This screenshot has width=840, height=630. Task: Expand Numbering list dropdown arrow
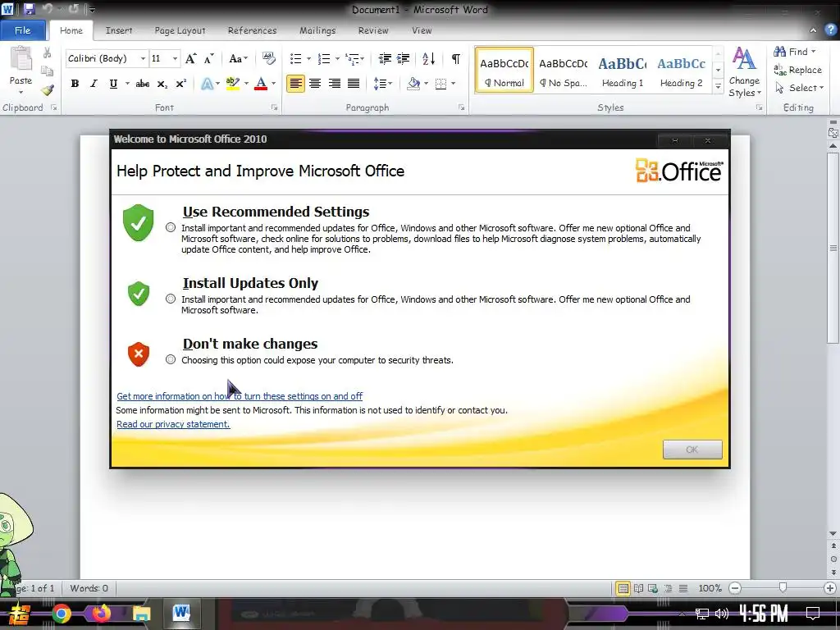337,58
